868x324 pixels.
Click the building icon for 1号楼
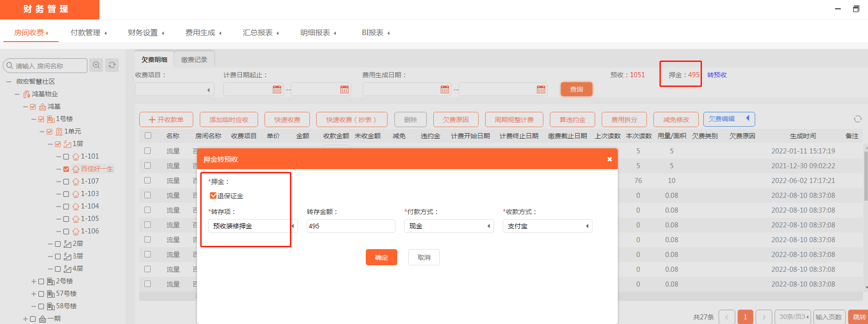pos(51,119)
